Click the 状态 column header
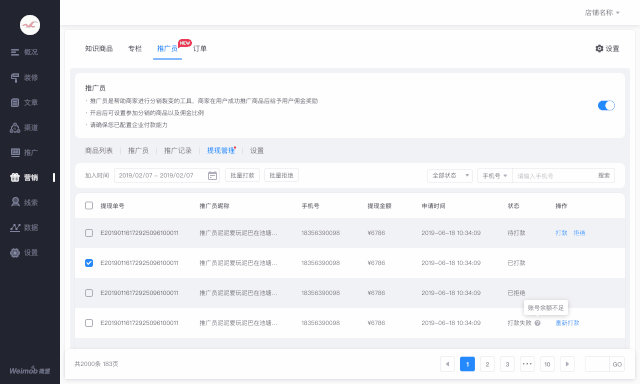 (x=513, y=206)
